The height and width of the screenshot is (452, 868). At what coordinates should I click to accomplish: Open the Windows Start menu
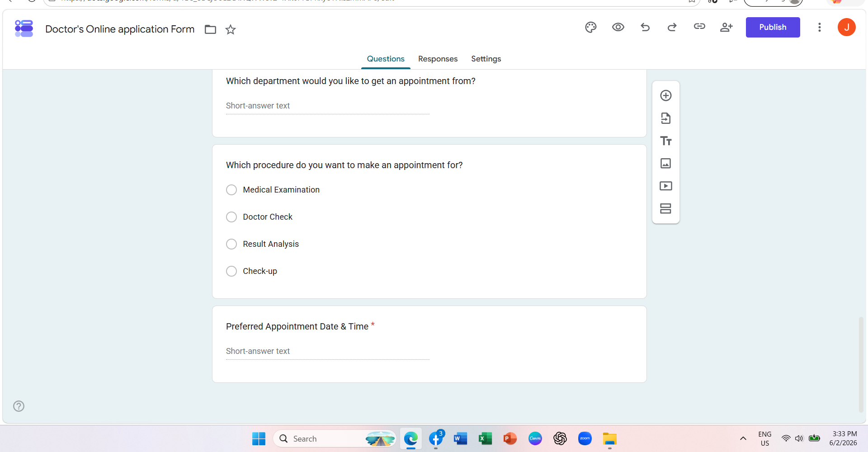(259, 438)
